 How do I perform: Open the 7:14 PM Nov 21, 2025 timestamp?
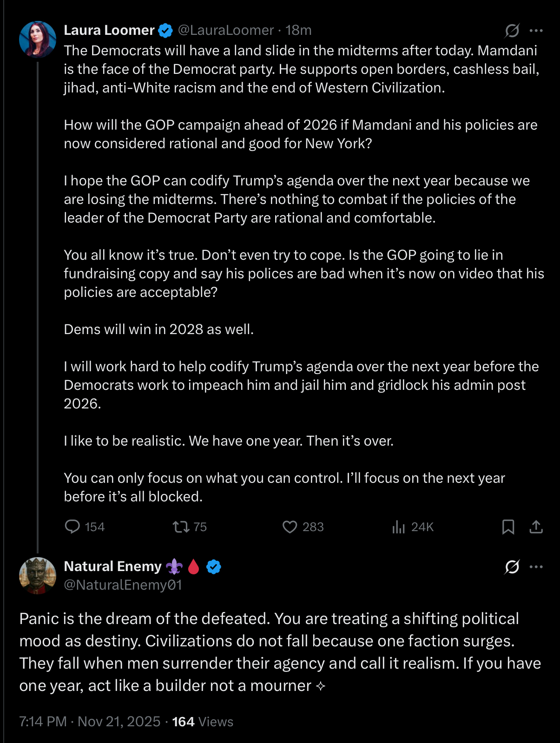(90, 721)
